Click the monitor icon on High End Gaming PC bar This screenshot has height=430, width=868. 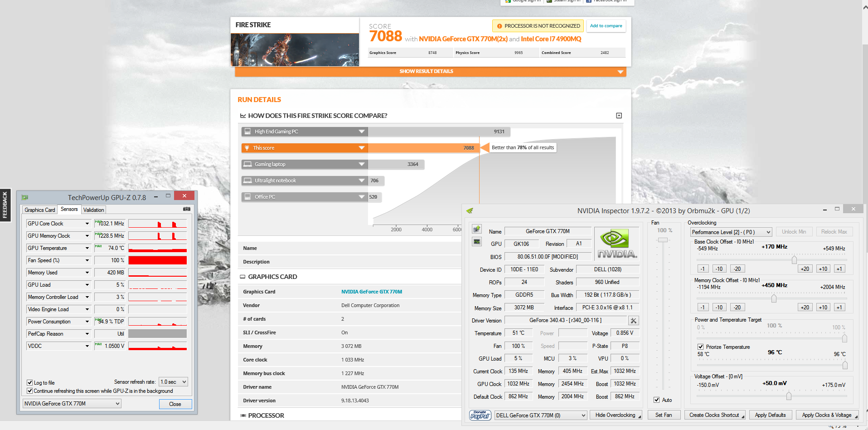coord(247,132)
